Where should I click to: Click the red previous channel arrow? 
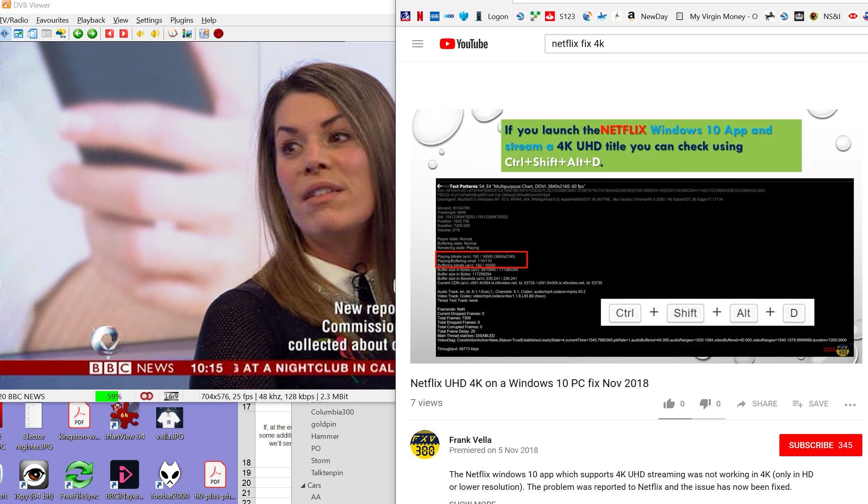point(109,34)
